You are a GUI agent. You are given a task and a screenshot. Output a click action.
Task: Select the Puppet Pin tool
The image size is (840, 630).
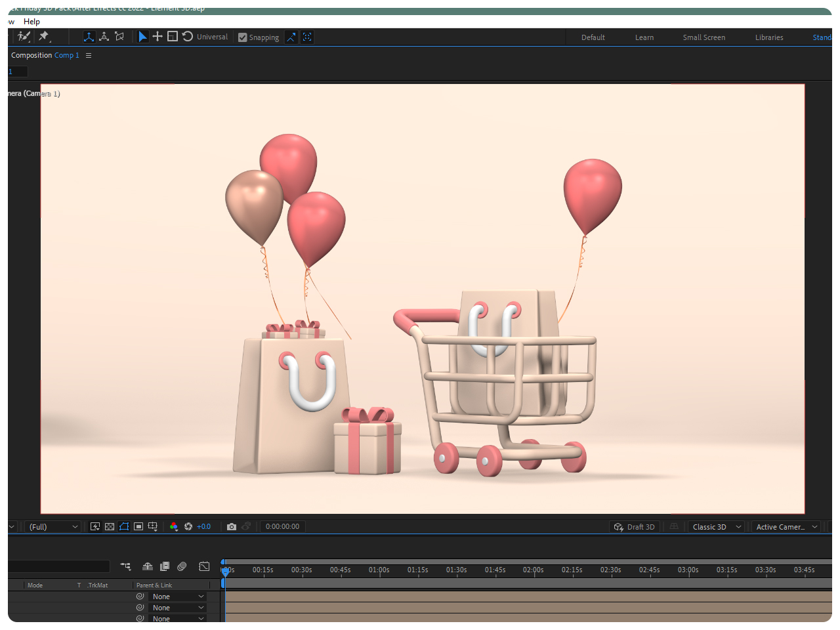point(44,37)
